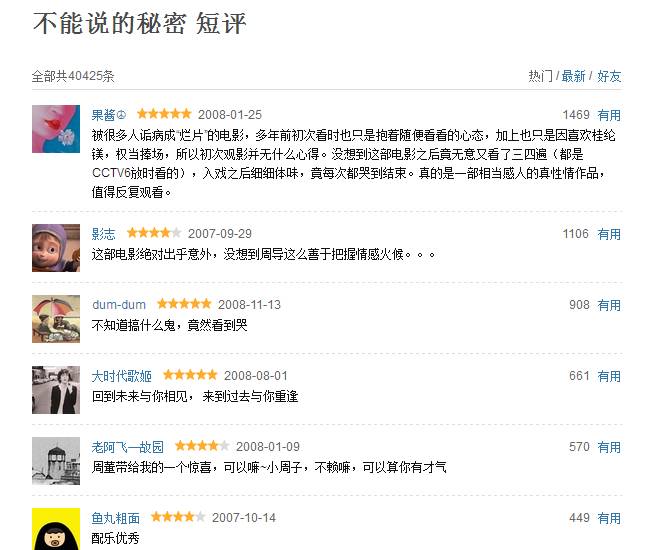The height and width of the screenshot is (550, 660).
Task: Sort reviews by 最新
Action: (x=573, y=76)
